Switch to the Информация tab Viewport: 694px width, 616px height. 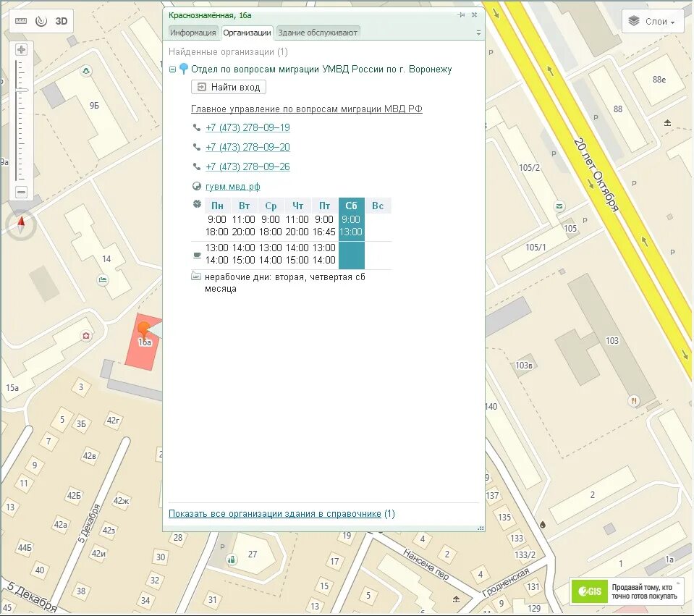(193, 33)
